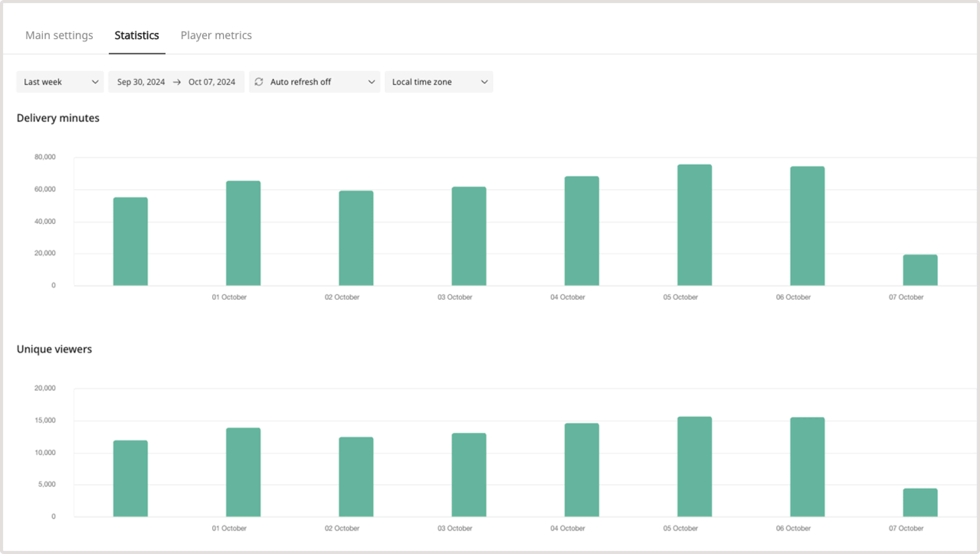The image size is (980, 554).
Task: Click the Local time zone dropdown chevron
Action: (483, 81)
